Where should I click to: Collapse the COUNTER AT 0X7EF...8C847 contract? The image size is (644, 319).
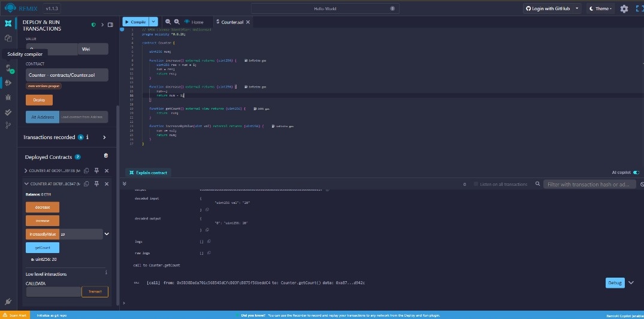(26, 183)
